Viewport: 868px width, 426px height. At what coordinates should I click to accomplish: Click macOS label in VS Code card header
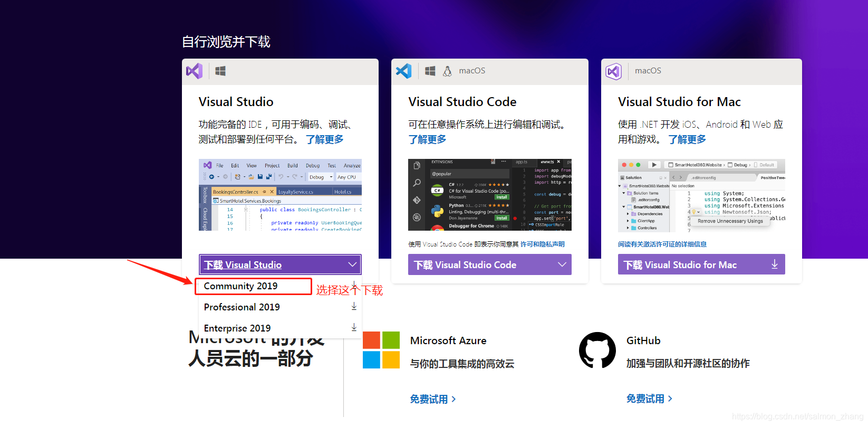tap(472, 71)
